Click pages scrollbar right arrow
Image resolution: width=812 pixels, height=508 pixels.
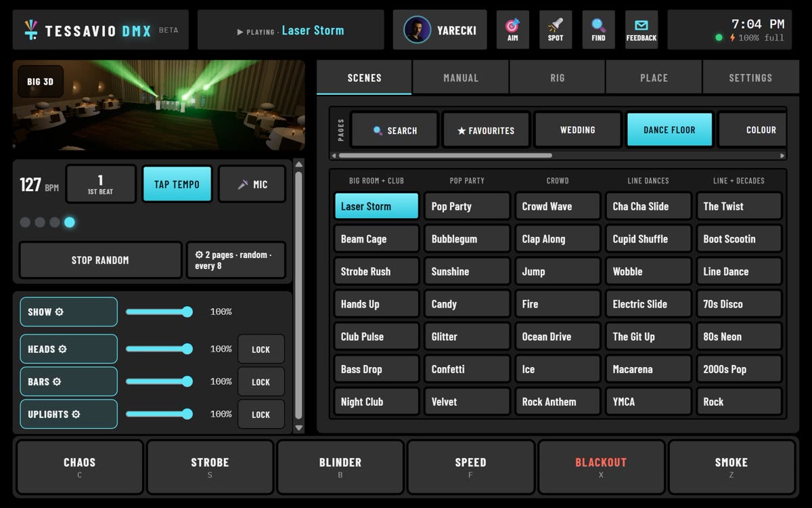pos(782,156)
